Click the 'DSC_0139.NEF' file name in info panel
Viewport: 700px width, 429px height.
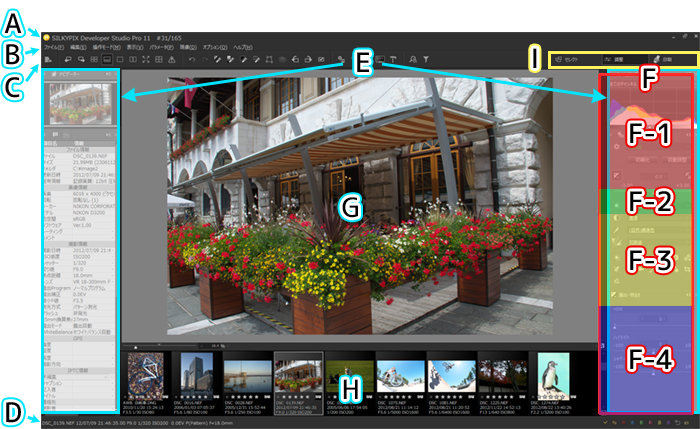point(90,156)
